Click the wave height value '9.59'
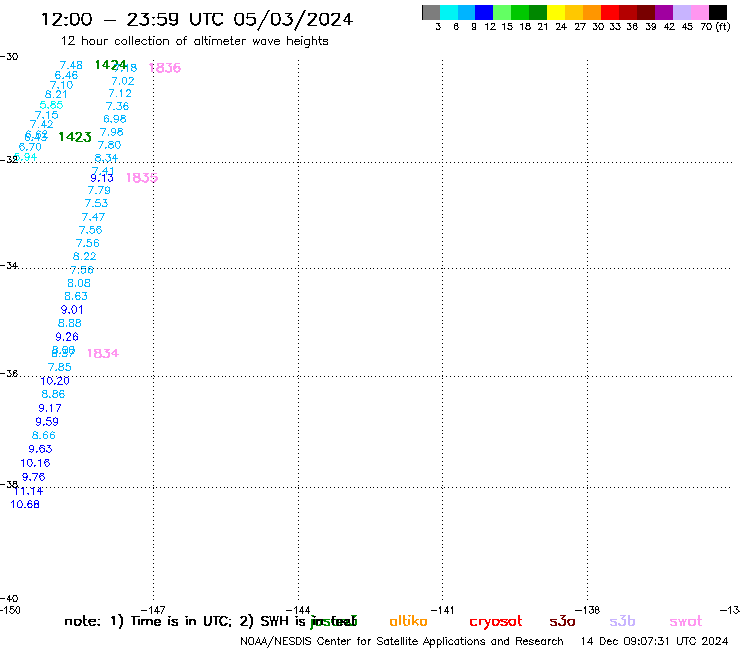Image resolution: width=740 pixels, height=650 pixels. coord(47,422)
